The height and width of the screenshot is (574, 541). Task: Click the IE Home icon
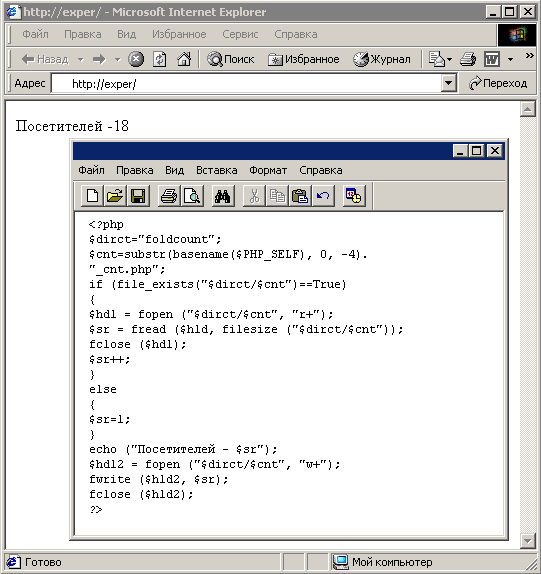coord(184,59)
